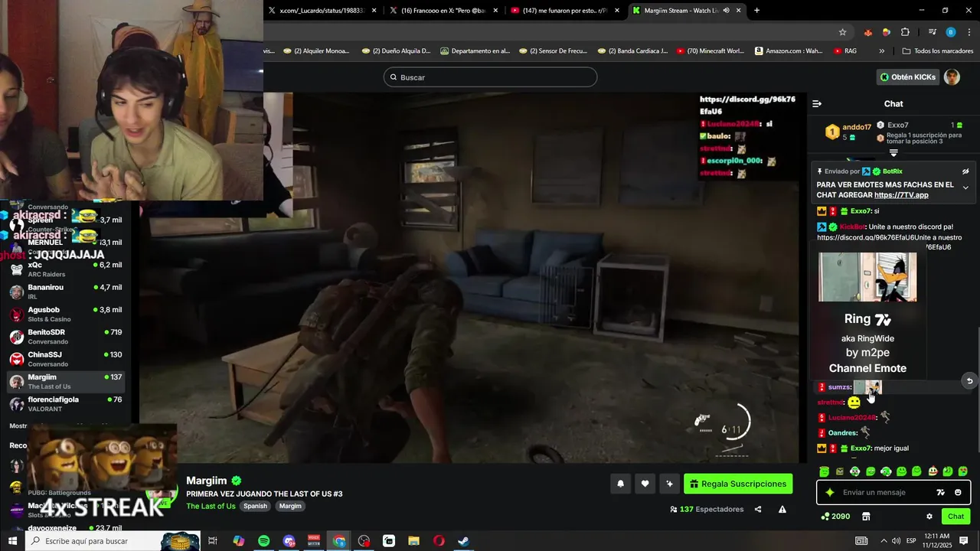This screenshot has height=551, width=980.
Task: Click the bell notification icon below the stream
Action: [621, 484]
